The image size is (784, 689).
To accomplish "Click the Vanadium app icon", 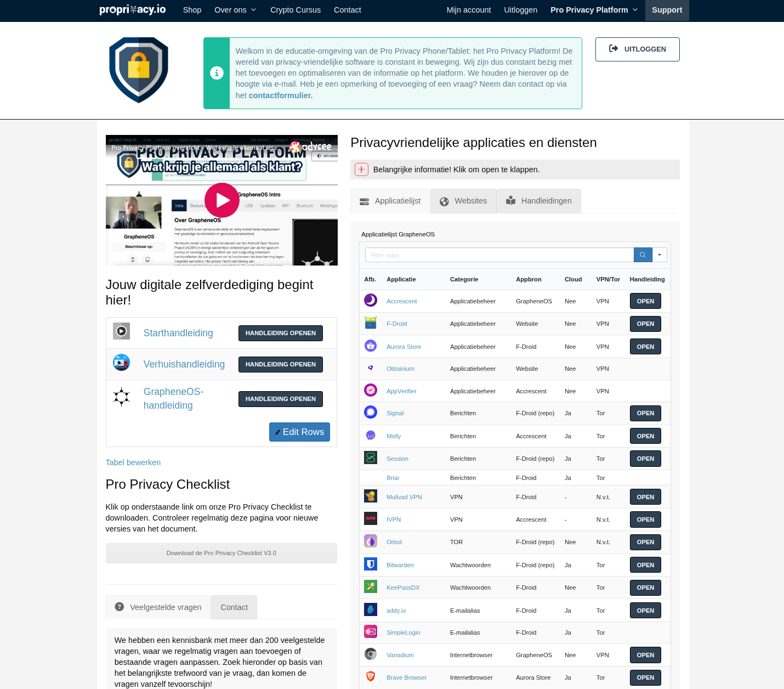I will pyautogui.click(x=371, y=654).
